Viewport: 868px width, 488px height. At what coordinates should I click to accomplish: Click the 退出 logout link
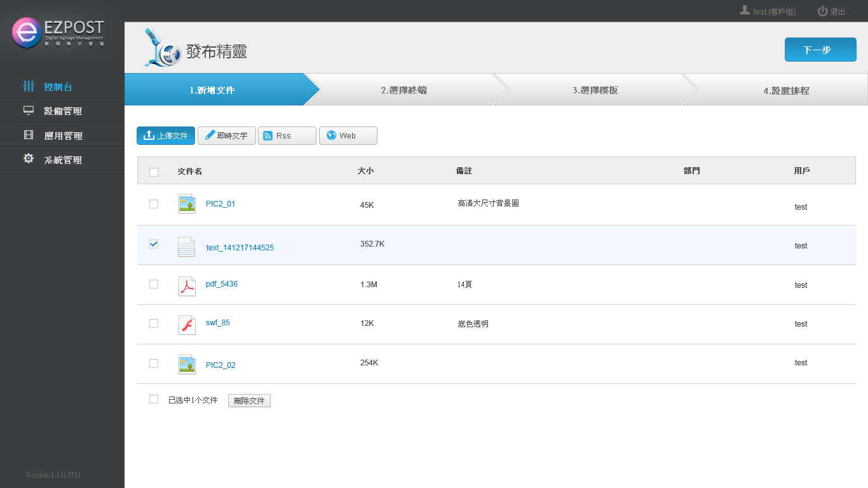(837, 12)
